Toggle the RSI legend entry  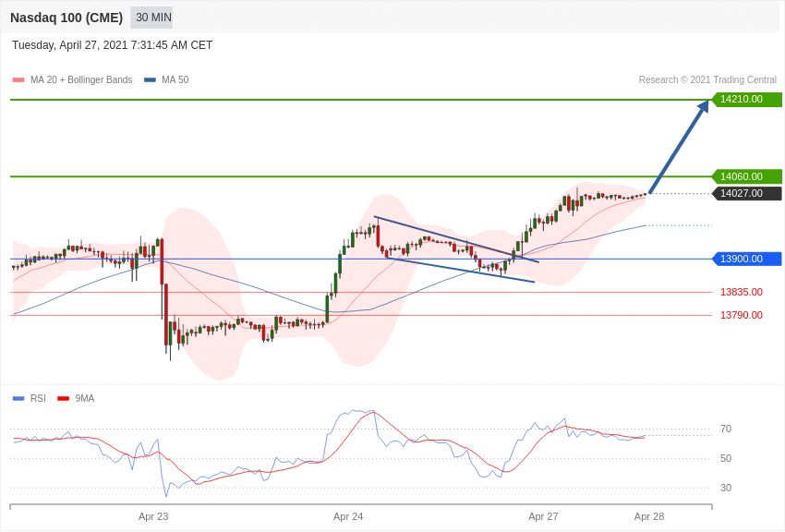pyautogui.click(x=29, y=398)
